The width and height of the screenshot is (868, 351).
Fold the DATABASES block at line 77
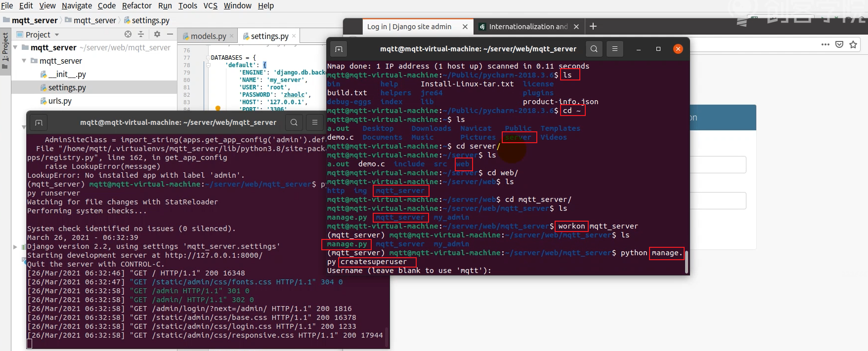[x=208, y=58]
